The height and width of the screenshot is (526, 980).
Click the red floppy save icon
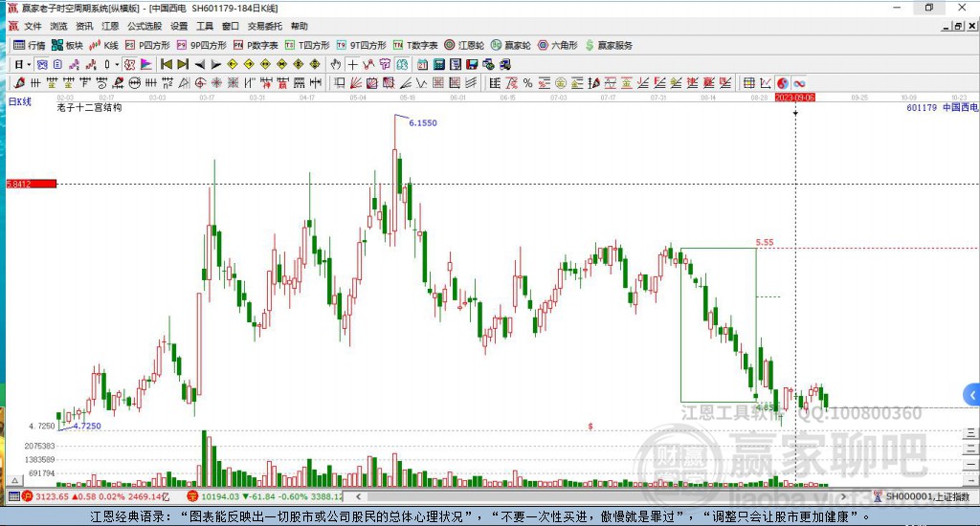472,64
